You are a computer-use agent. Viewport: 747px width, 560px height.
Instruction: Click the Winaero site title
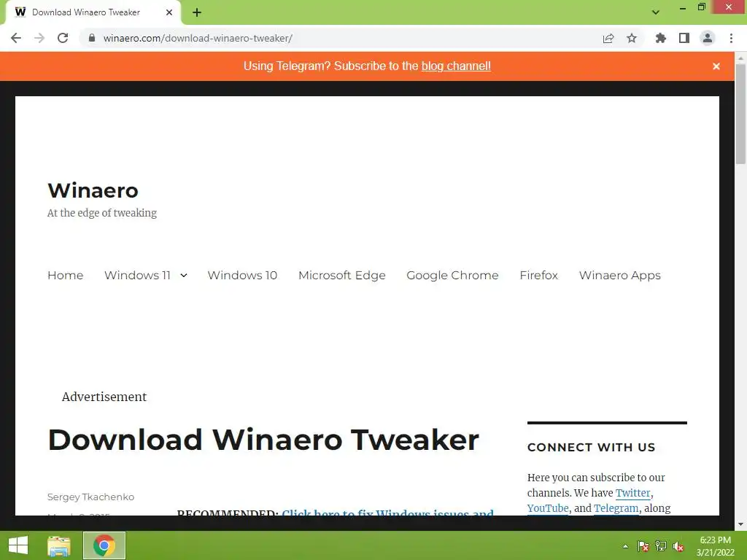tap(93, 190)
